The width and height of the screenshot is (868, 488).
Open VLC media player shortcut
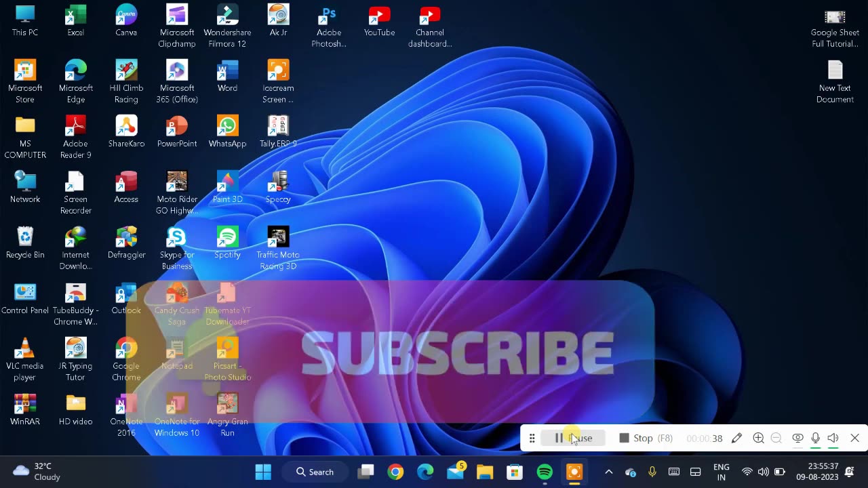point(25,359)
